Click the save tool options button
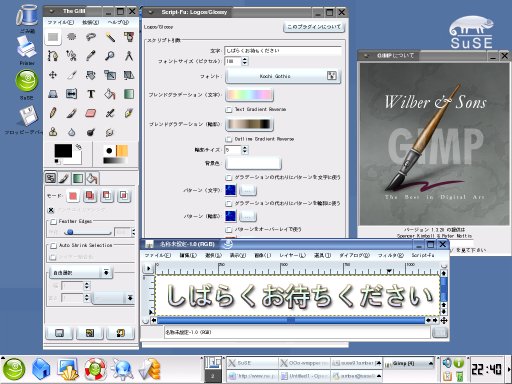The height and width of the screenshot is (384, 512). pos(59,333)
